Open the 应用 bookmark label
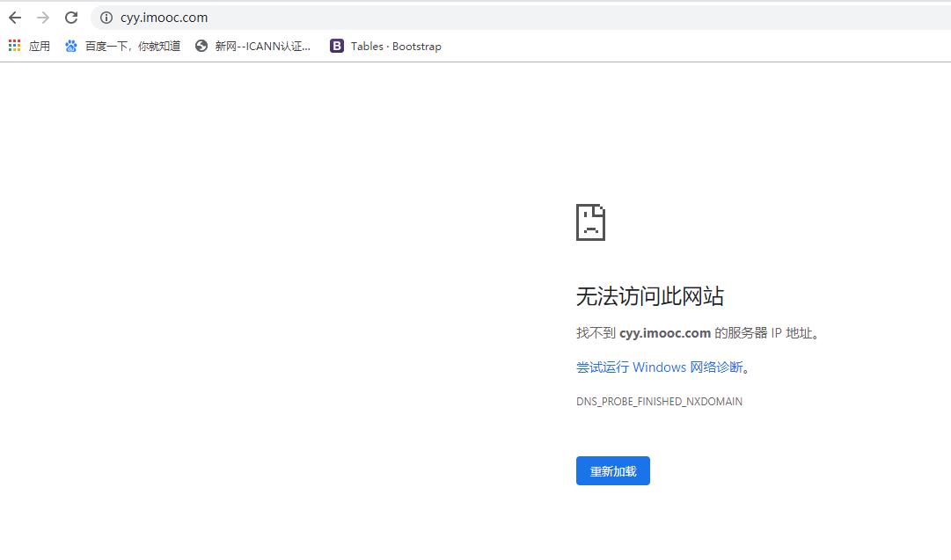Viewport: 951px width, 560px height. pyautogui.click(x=40, y=46)
